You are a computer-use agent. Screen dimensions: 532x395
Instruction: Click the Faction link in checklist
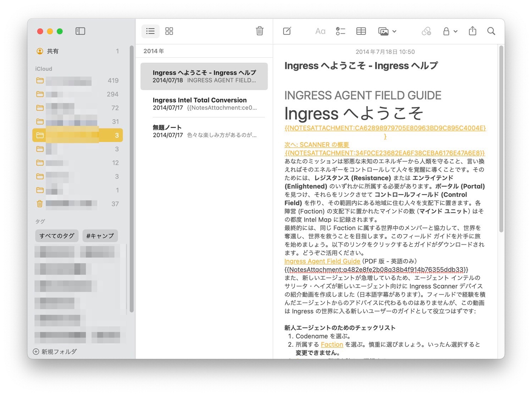tap(332, 345)
